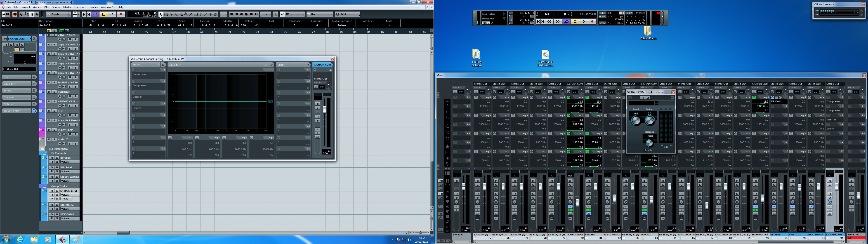
Task: Click the Edit channel settings 'e' icon
Action: click(34, 38)
